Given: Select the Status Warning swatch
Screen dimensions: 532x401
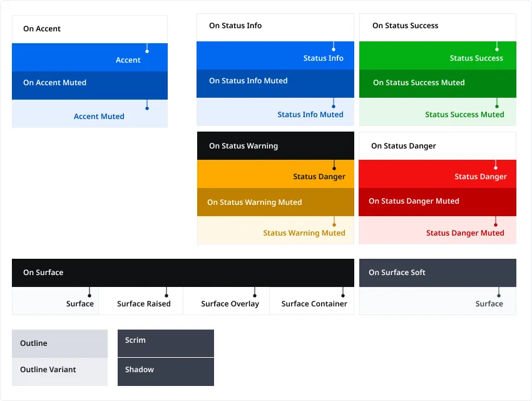Looking at the screenshot, I should tap(275, 176).
